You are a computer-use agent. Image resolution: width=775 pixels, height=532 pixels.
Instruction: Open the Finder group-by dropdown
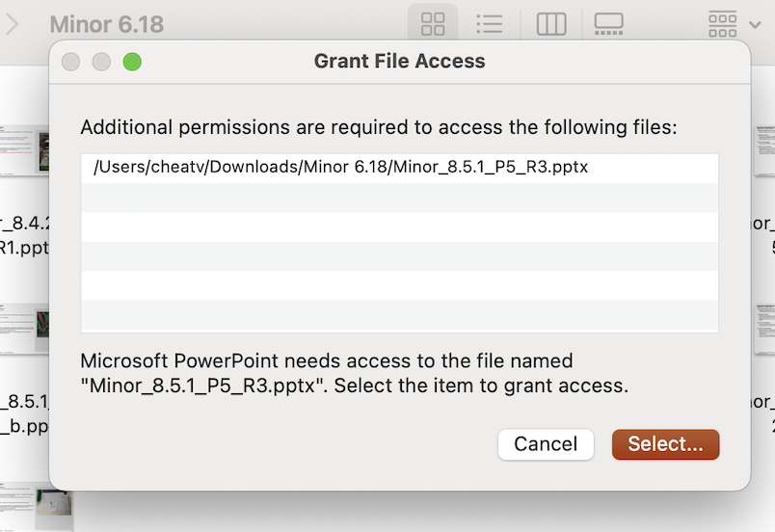click(x=735, y=24)
